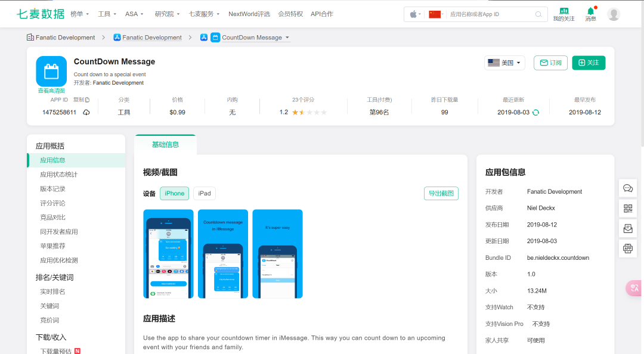The image size is (644, 354).
Task: Click the pink translate floating icon
Action: 634,288
